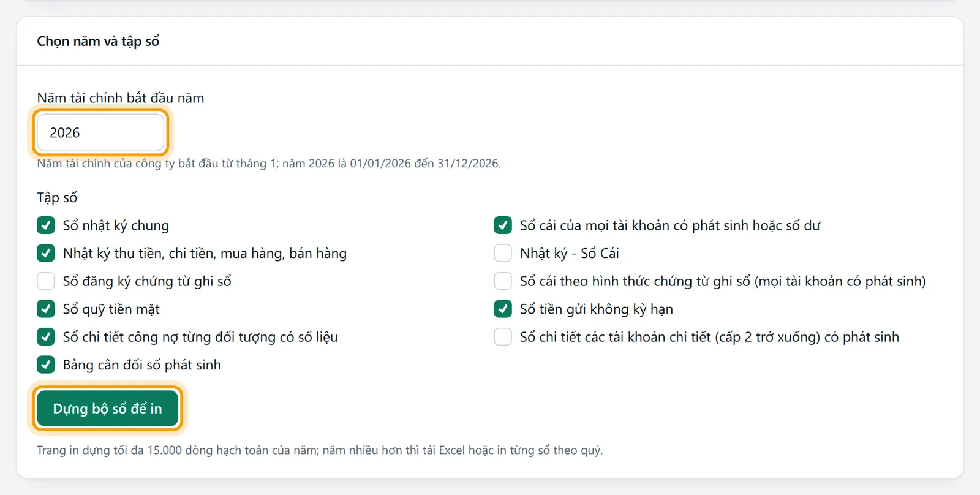Check Sổ chi tiết các tài khoản chi tiết
Screen dimensions: 980x495
[503, 337]
